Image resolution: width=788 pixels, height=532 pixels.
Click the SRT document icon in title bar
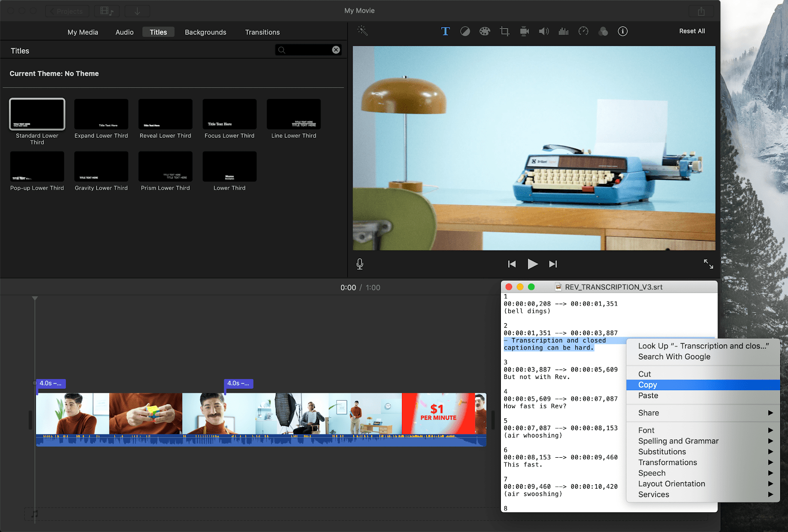pos(558,287)
